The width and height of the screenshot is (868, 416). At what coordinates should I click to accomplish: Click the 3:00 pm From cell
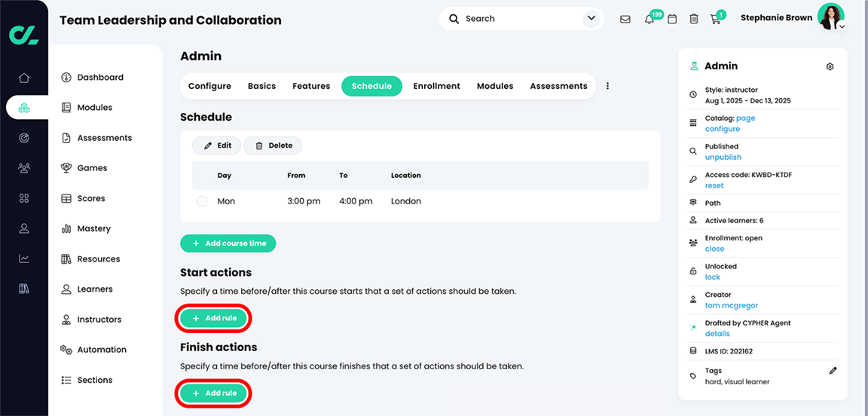pos(304,201)
